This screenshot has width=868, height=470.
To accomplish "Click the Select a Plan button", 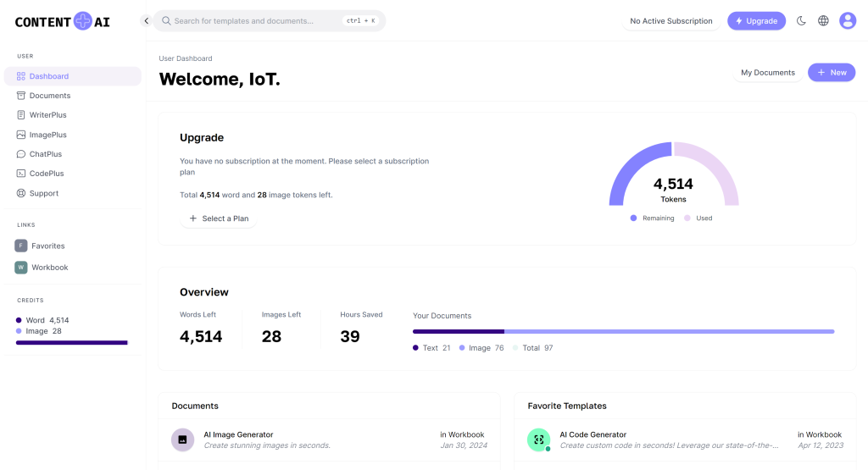I will [x=219, y=218].
